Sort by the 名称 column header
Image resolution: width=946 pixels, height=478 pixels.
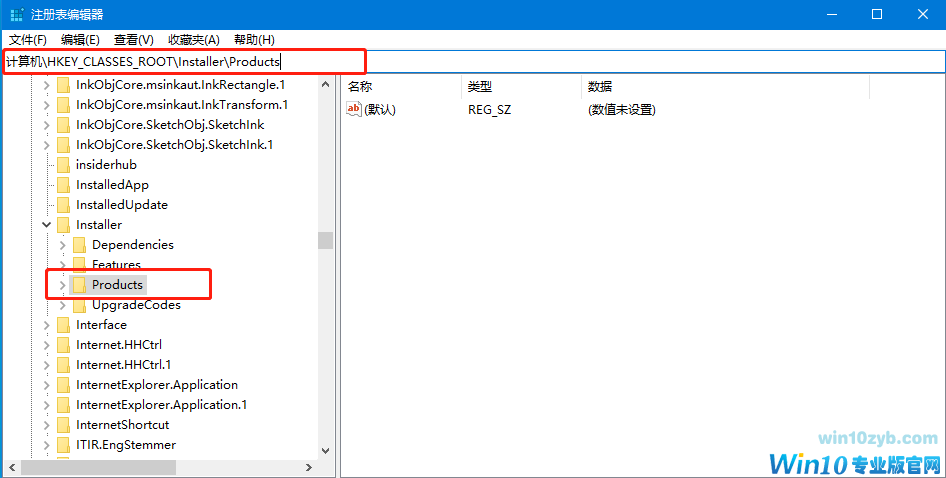401,87
